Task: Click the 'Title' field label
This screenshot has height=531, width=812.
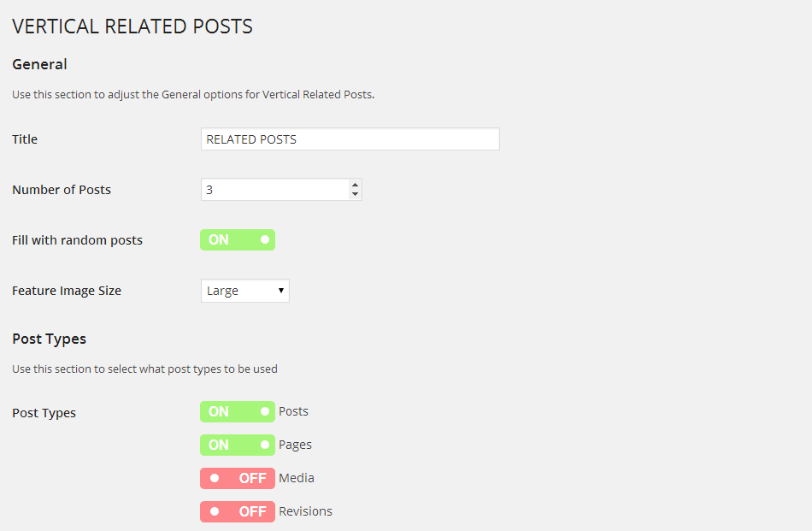Action: tap(25, 139)
